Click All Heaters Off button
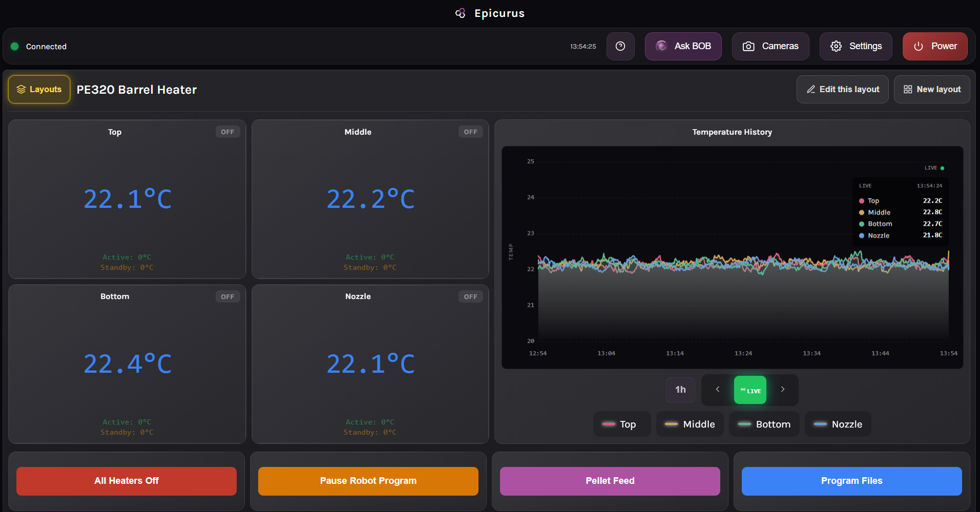980x512 pixels. click(127, 481)
